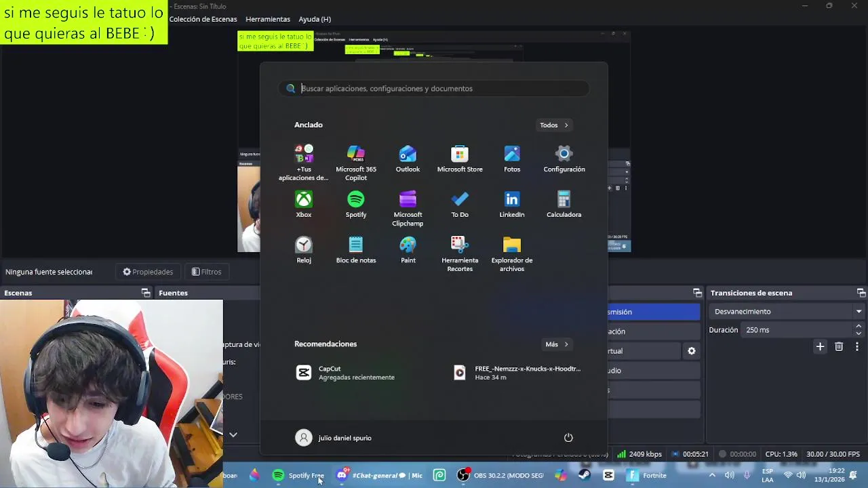
Task: Open volume control in system tray
Action: (801, 475)
